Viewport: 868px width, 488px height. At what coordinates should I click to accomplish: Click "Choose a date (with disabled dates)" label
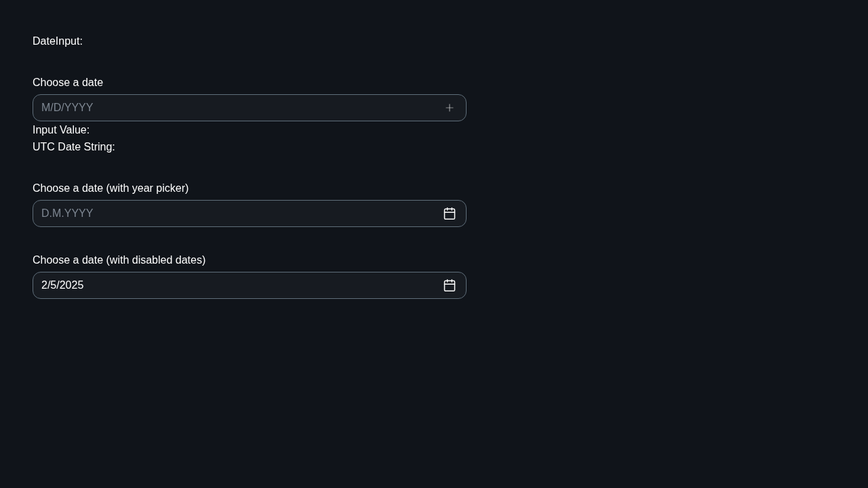pos(119,260)
